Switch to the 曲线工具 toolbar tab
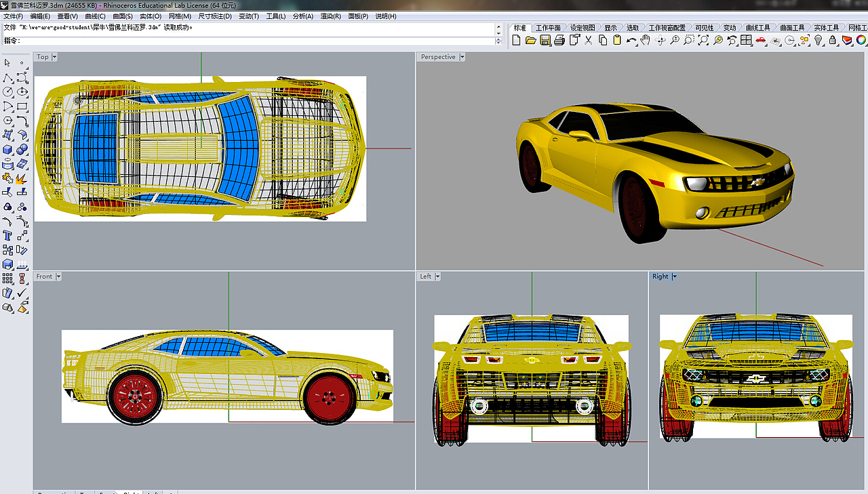 757,28
